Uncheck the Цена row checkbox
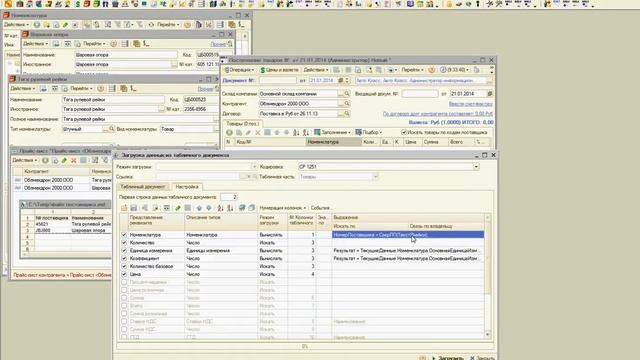Viewport: 640px width, 360px height. click(x=124, y=274)
